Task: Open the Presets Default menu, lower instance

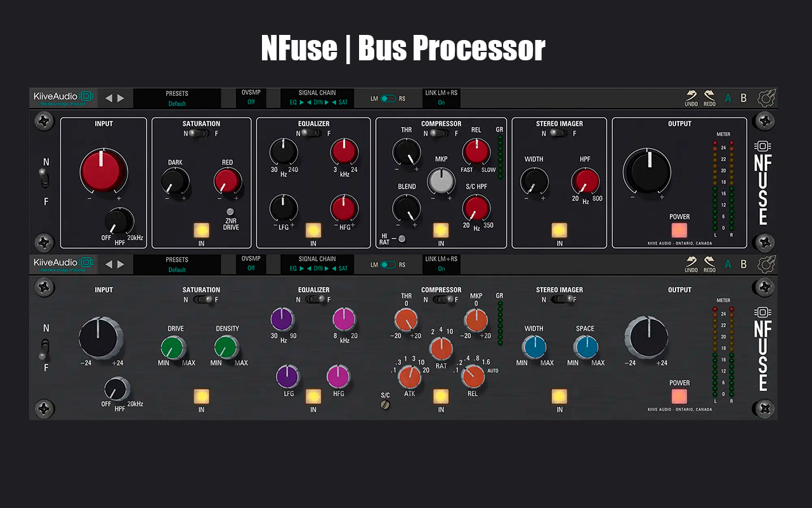Action: (x=177, y=265)
